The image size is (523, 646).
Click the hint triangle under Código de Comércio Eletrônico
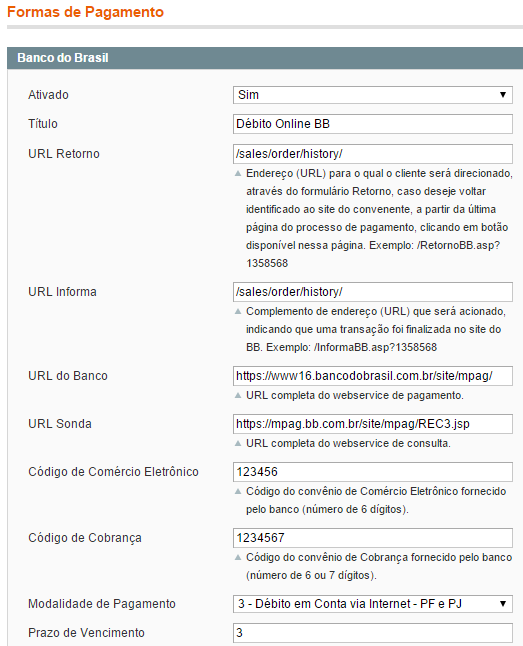pyautogui.click(x=238, y=491)
